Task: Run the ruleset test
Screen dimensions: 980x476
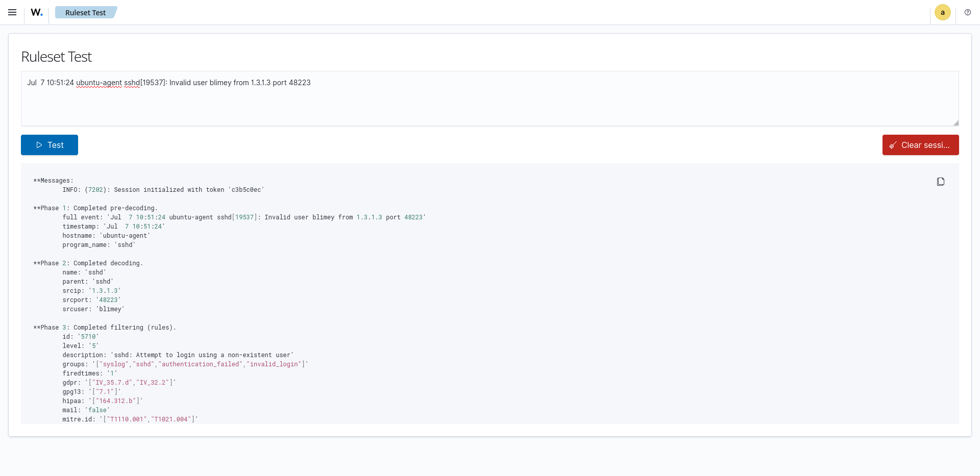Action: (x=50, y=145)
